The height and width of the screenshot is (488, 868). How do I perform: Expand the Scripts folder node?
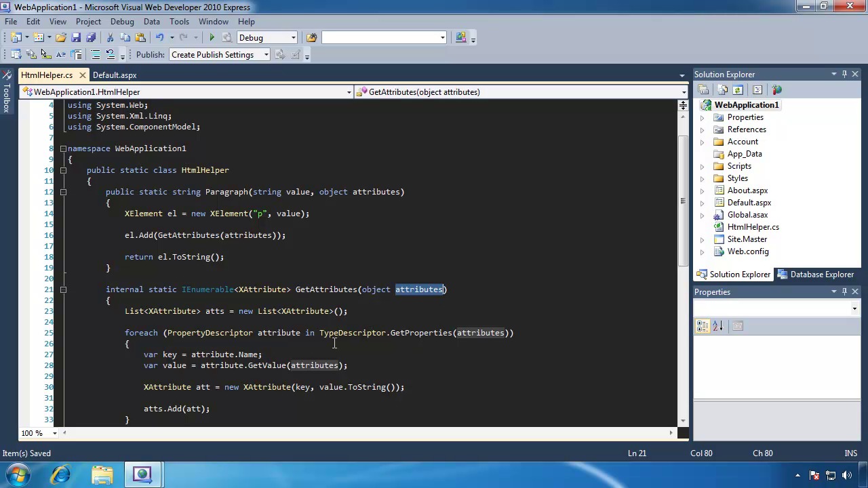click(x=702, y=166)
